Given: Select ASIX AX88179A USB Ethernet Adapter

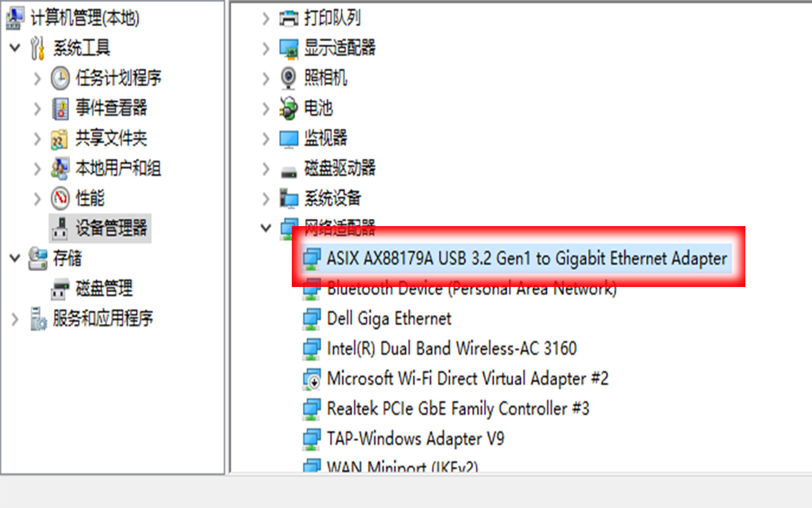Looking at the screenshot, I should [x=527, y=258].
